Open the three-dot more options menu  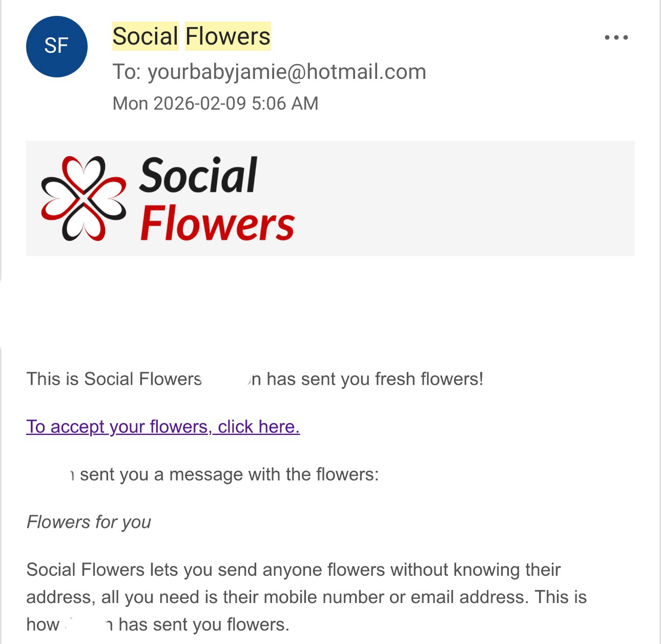point(616,37)
